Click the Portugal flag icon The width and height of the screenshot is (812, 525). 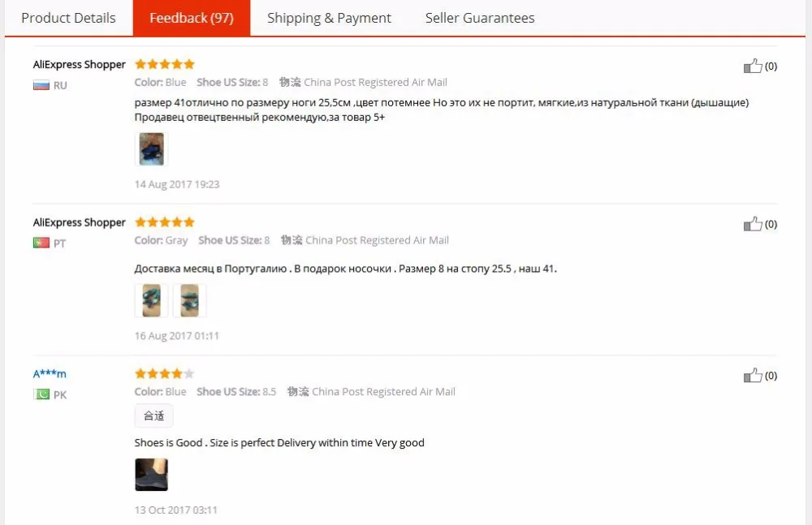click(x=41, y=243)
